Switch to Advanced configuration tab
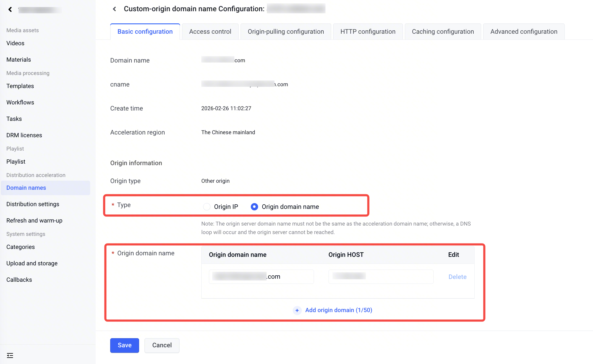 click(523, 32)
